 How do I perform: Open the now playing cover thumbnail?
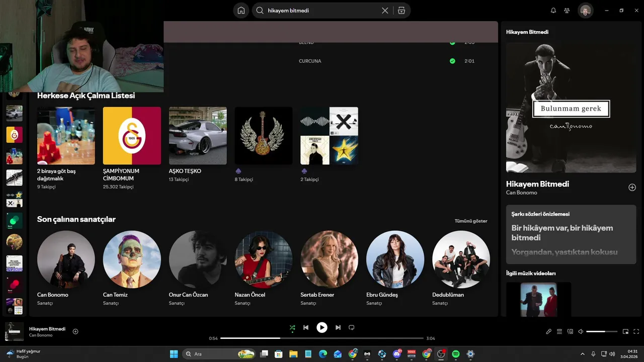(15, 332)
